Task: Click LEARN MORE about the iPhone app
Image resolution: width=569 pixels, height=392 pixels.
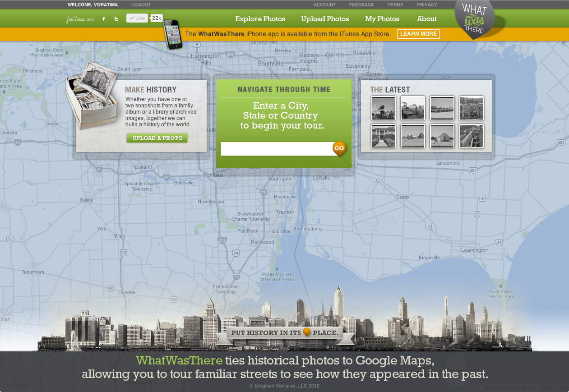Action: coord(418,34)
